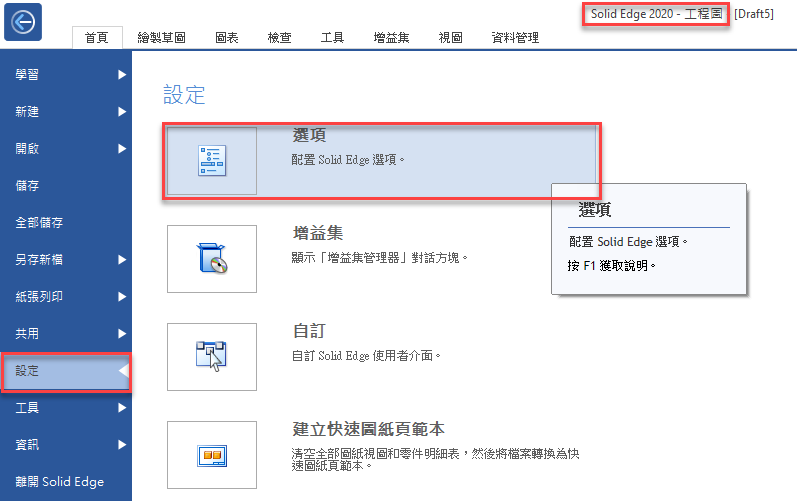Open the 自訂 customize interface icon
This screenshot has width=797, height=501.
coord(212,357)
